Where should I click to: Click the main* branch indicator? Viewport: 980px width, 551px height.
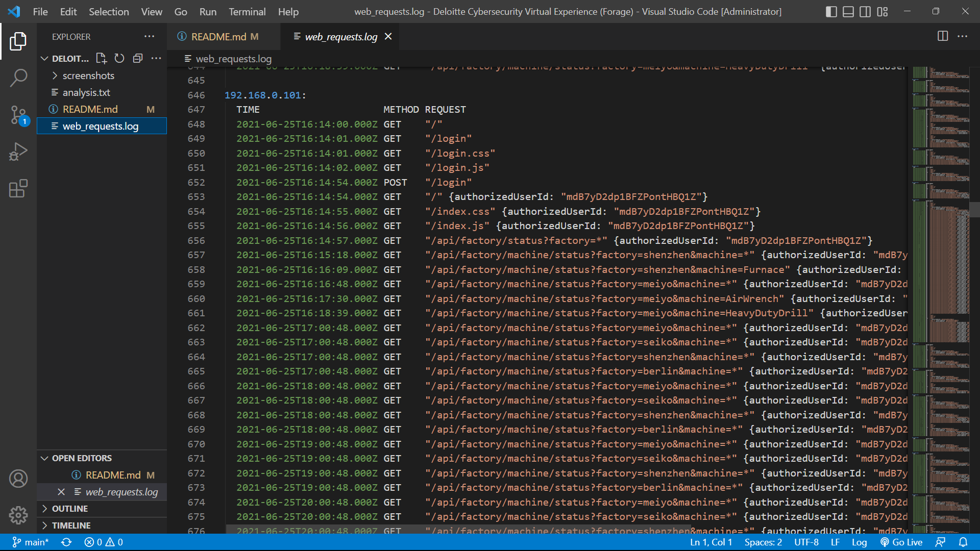point(31,542)
